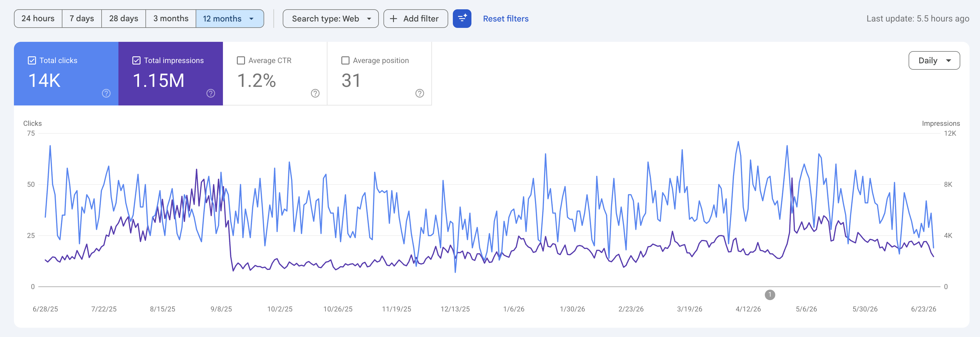The height and width of the screenshot is (337, 980).
Task: Click the blue filter sparkle icon button
Action: [462, 19]
